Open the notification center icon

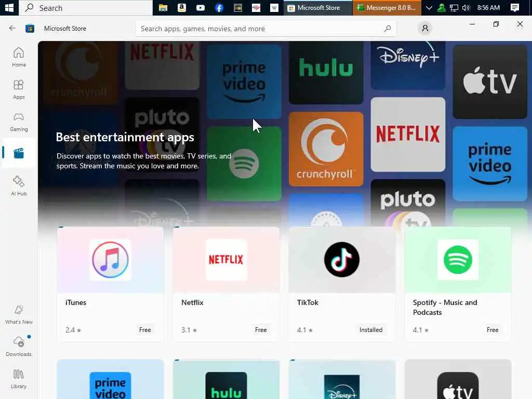[x=515, y=7]
